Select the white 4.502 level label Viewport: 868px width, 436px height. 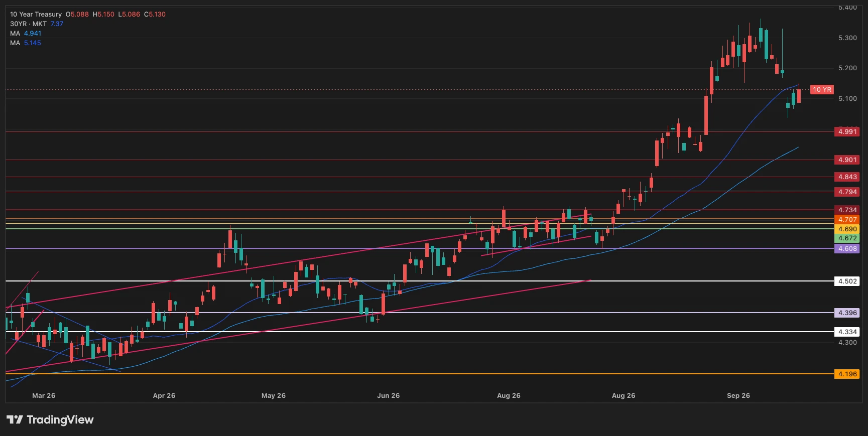[847, 281]
